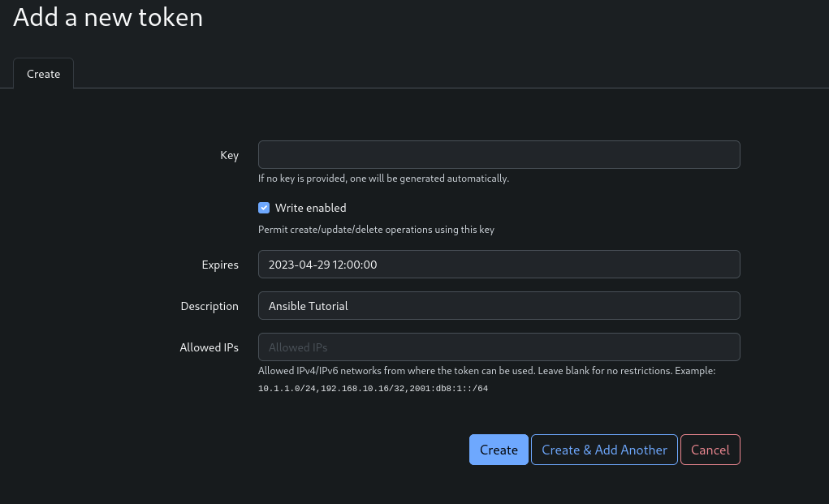Image resolution: width=829 pixels, height=504 pixels.
Task: Click the key auto-generation help text
Action: point(383,179)
